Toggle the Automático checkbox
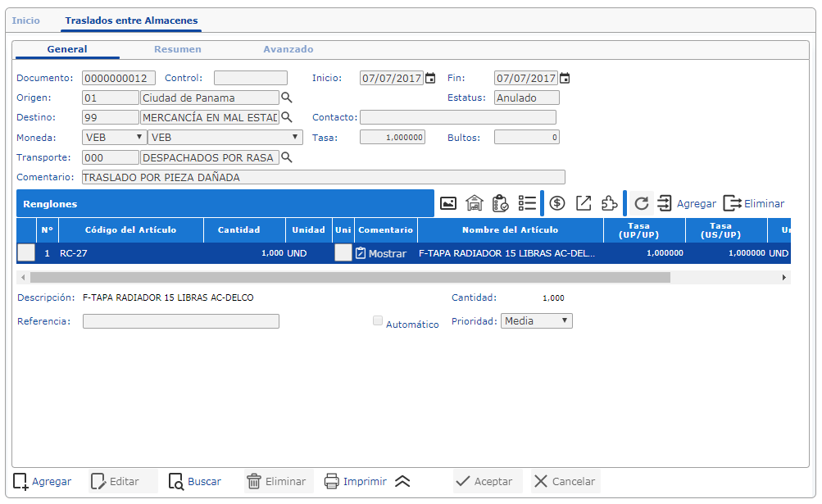 [x=378, y=321]
